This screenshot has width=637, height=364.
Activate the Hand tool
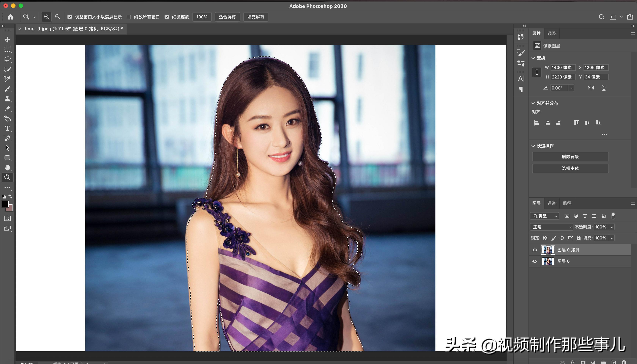(x=7, y=168)
